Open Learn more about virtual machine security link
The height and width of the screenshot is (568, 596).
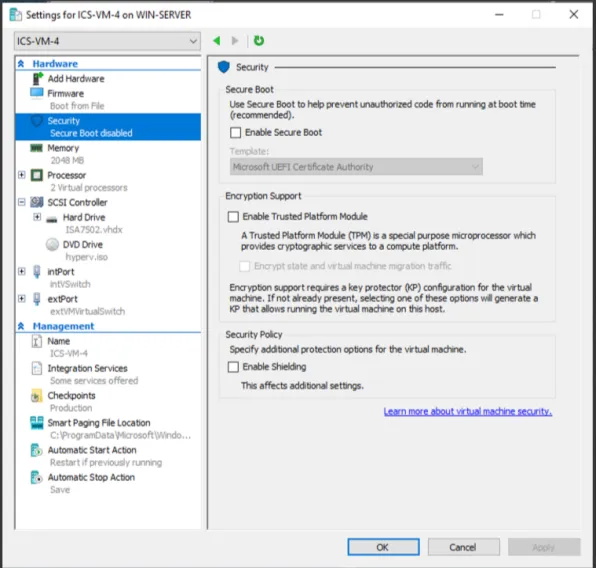pos(468,411)
